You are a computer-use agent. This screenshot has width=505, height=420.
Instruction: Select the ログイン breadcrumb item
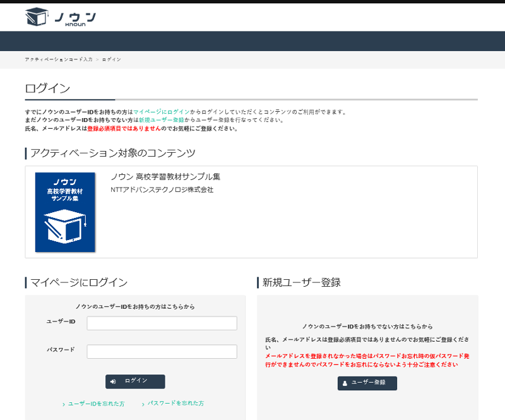[112, 59]
